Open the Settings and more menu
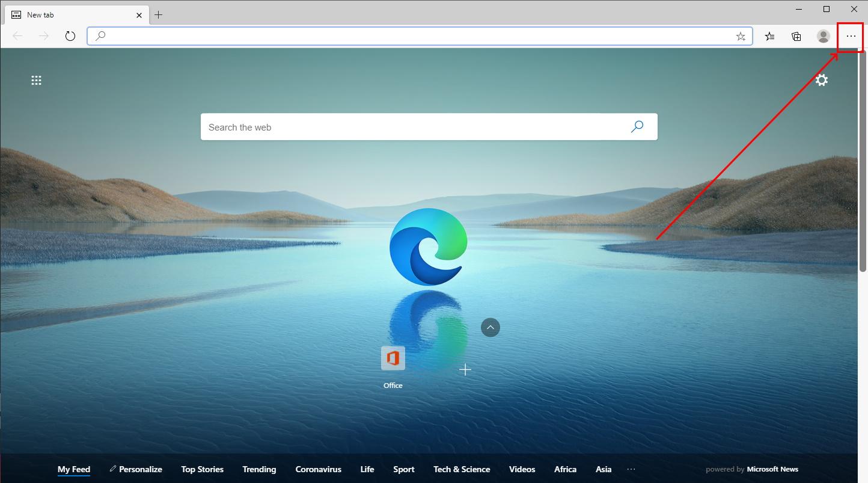The image size is (868, 483). click(851, 36)
